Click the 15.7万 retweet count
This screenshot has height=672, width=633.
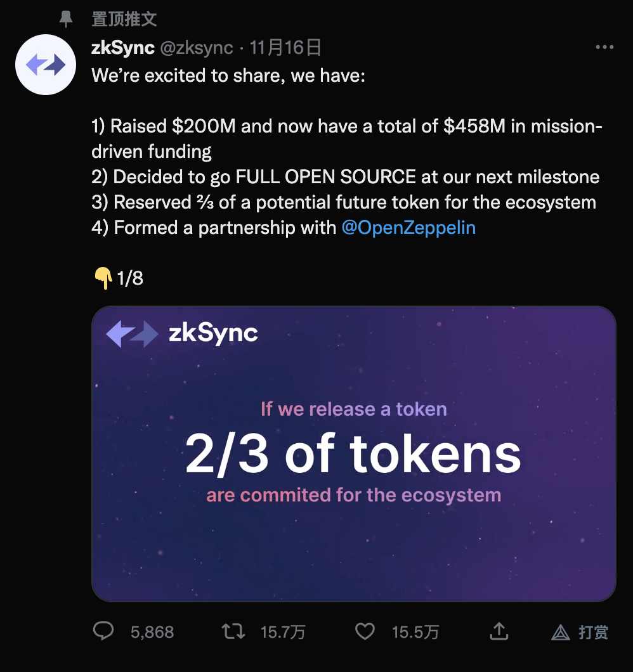coord(283,631)
